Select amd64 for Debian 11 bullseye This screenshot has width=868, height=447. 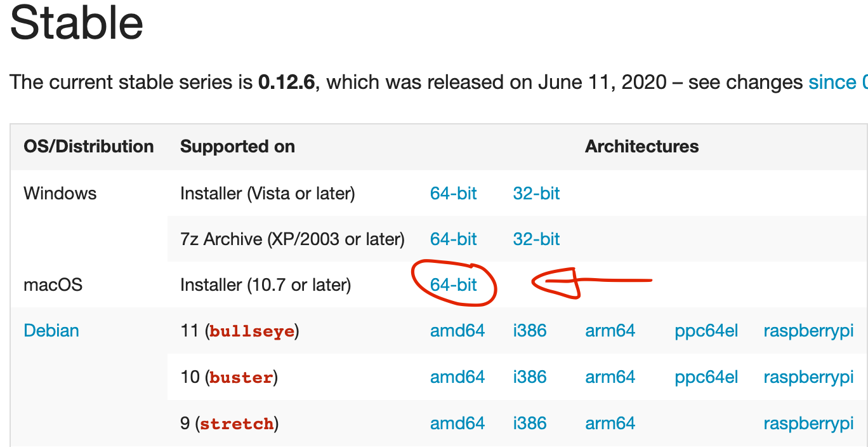(457, 330)
